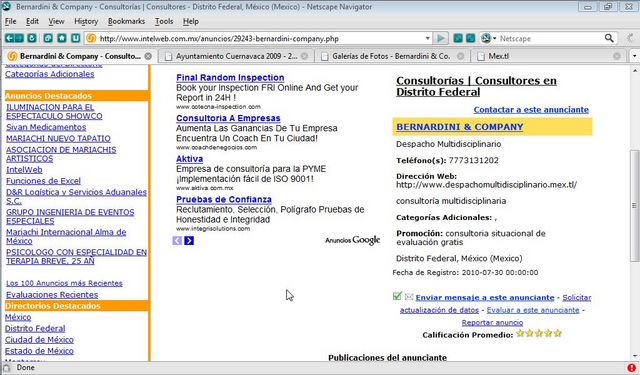Click the green checkmark icon beside Enviar mensaje
This screenshot has height=375, width=640.
pos(397,296)
